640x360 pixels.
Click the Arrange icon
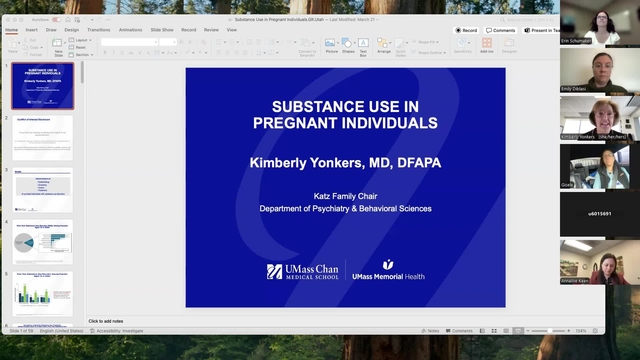coord(382,42)
